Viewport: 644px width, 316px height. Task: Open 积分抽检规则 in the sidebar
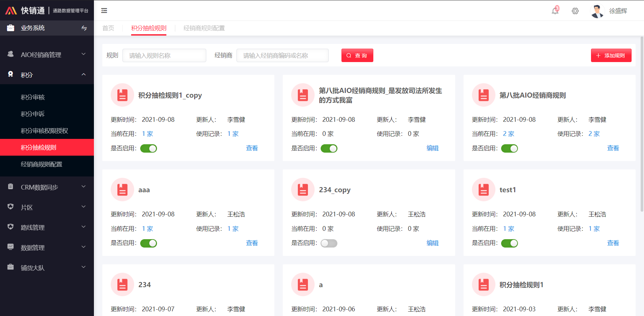(47, 147)
